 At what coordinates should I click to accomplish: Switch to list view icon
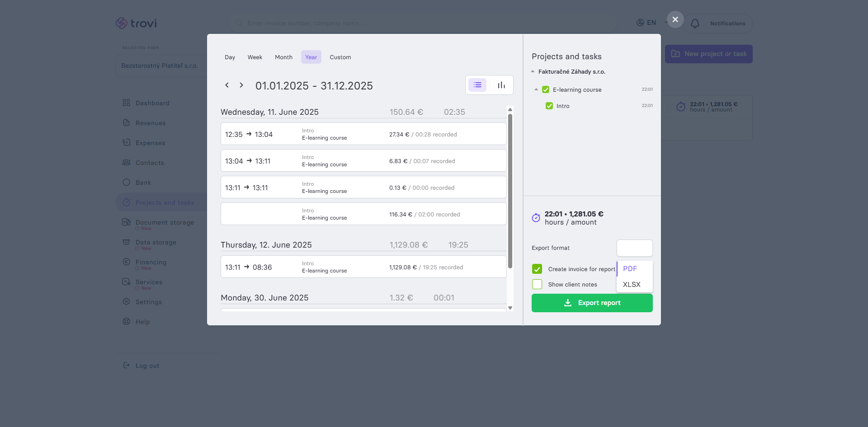477,85
